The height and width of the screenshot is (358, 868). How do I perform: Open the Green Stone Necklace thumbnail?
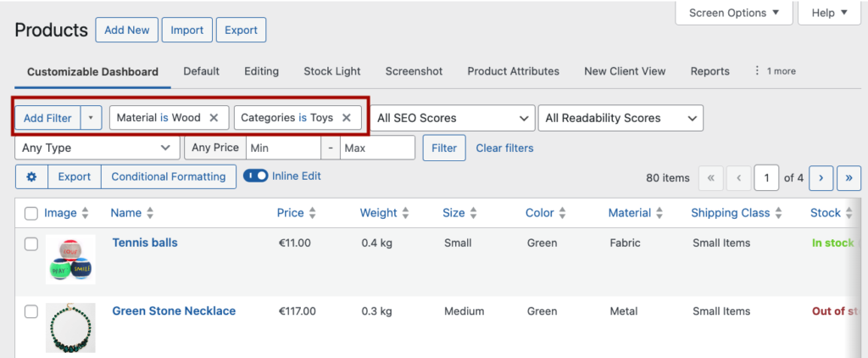[70, 327]
